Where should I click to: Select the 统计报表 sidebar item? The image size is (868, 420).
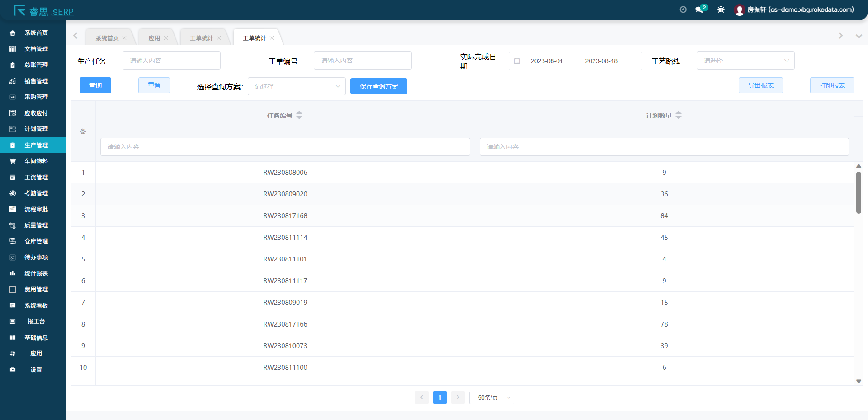click(x=36, y=274)
